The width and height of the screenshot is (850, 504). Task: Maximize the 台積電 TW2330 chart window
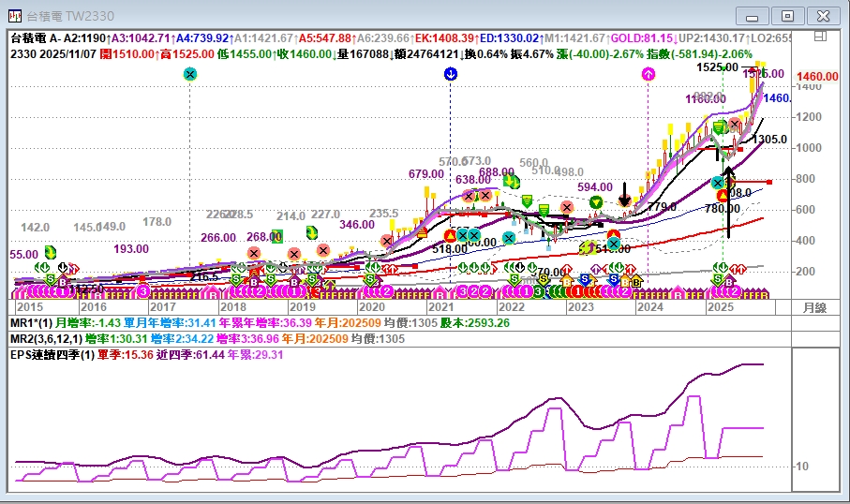point(787,16)
